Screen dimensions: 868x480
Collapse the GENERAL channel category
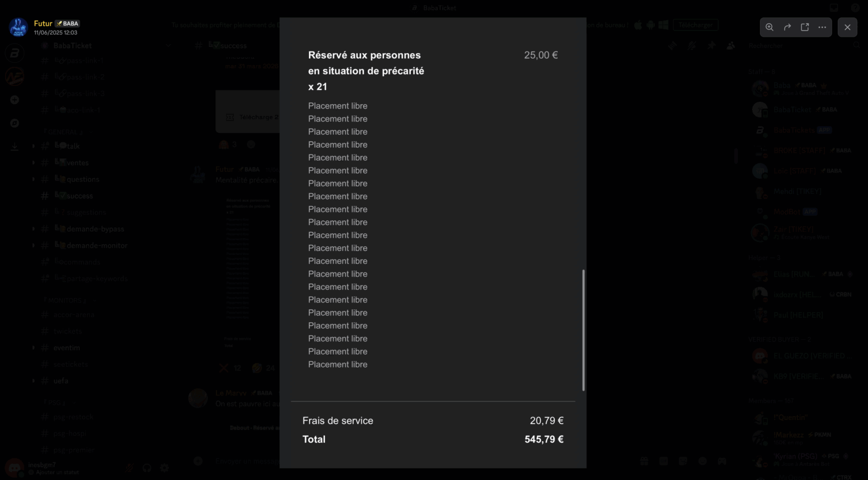[x=64, y=132]
